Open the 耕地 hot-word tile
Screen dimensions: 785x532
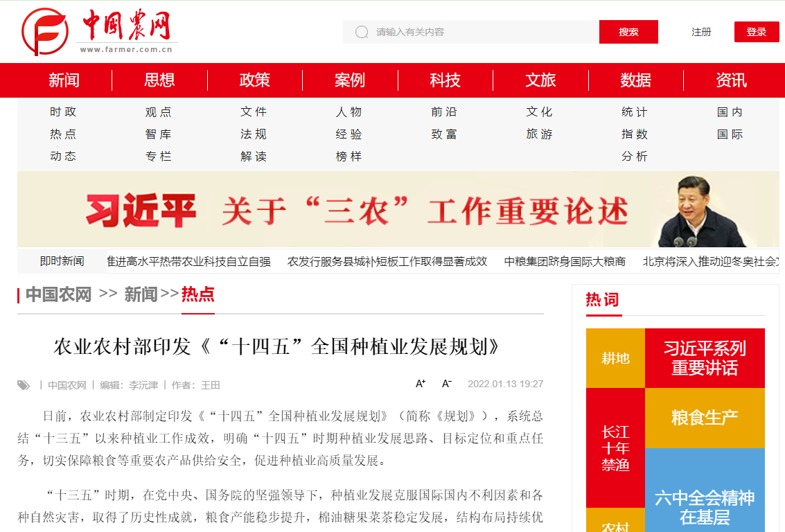coord(615,358)
